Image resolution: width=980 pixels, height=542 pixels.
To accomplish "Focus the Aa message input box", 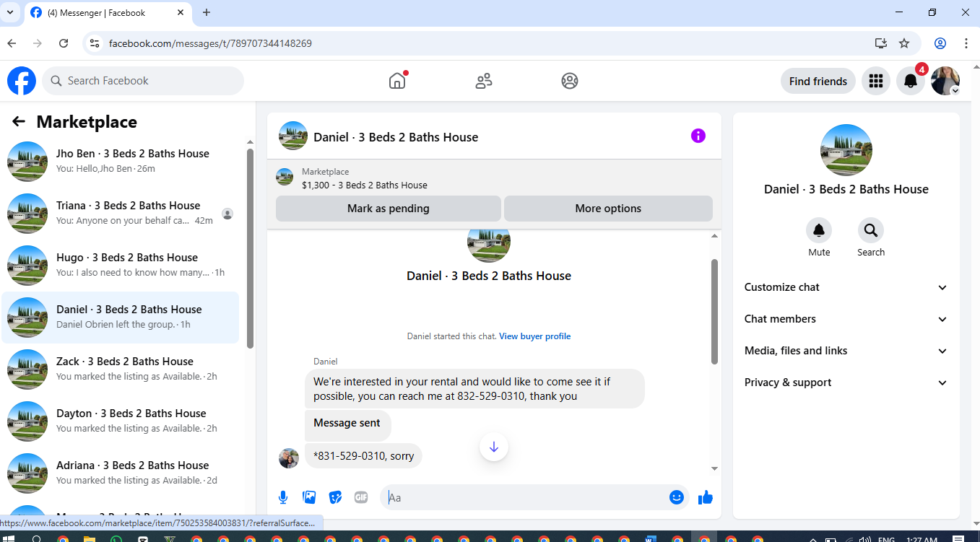I will [534, 497].
